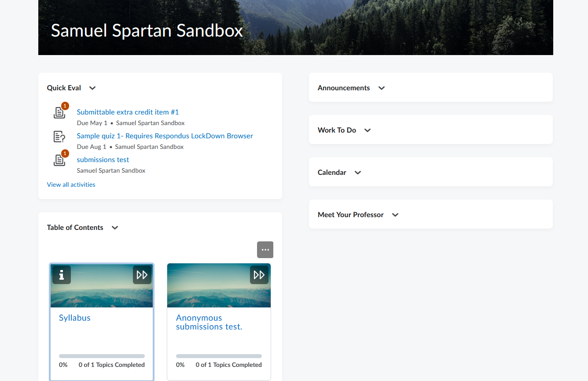Click the Anonymous submissions test progress bar
Screen dimensions: 588x381
click(219, 356)
